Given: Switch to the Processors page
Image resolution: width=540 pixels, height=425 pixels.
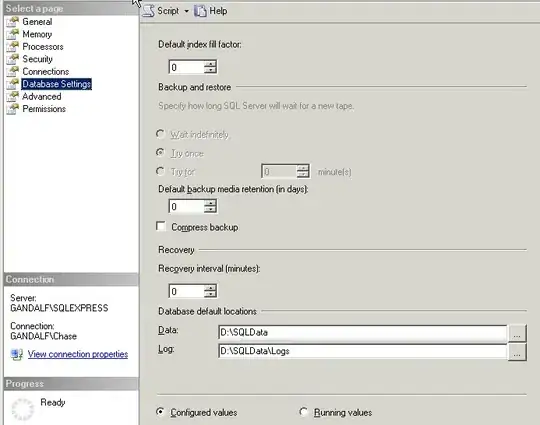Looking at the screenshot, I should [43, 46].
